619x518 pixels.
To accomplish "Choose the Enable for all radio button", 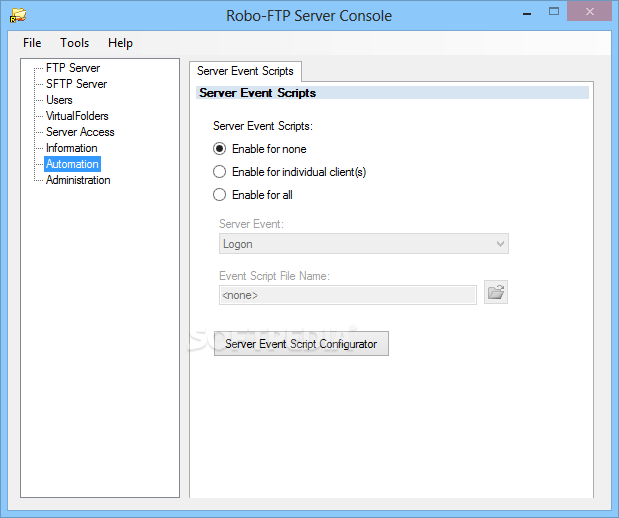I will 219,195.
